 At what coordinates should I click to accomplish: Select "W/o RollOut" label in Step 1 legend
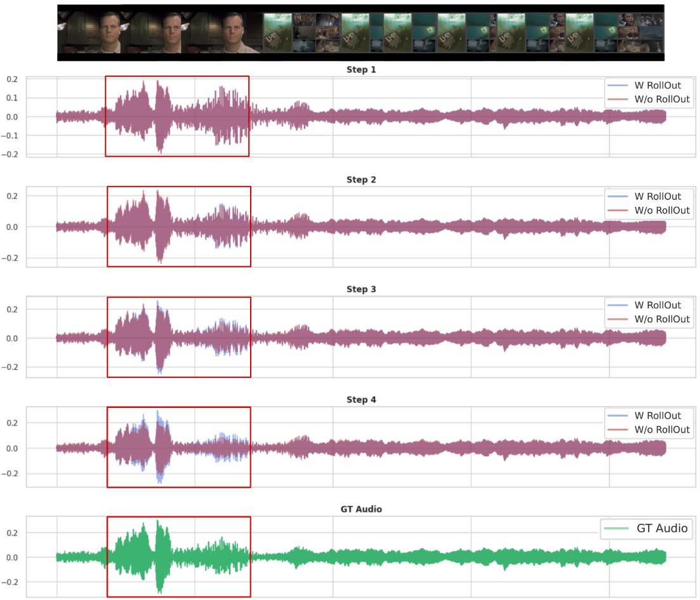point(662,99)
